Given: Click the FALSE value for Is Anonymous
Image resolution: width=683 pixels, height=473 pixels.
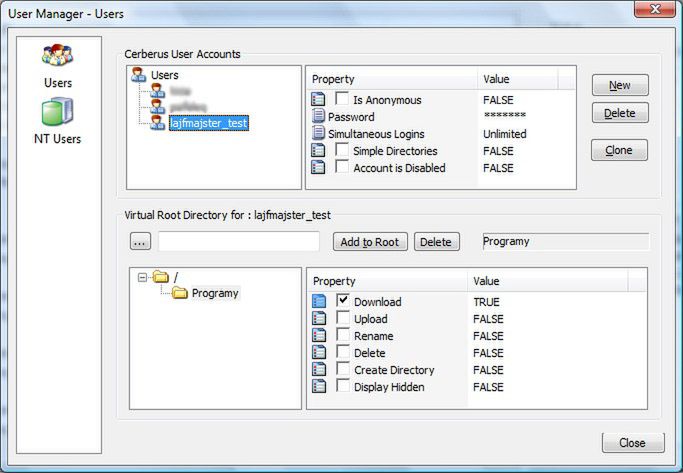Looking at the screenshot, I should click(498, 100).
